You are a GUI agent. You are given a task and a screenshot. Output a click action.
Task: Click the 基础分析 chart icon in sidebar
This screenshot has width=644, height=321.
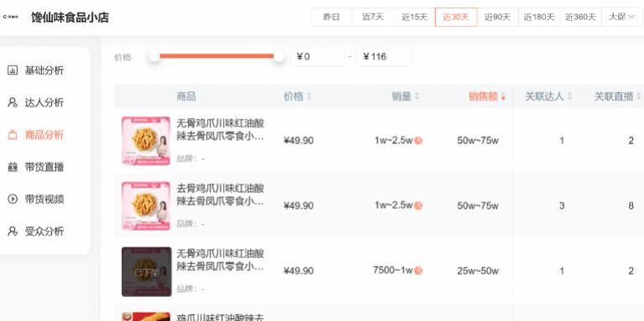[x=13, y=70]
